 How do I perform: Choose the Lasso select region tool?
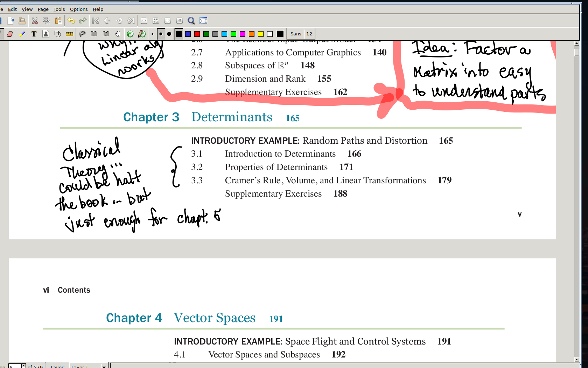pos(82,34)
